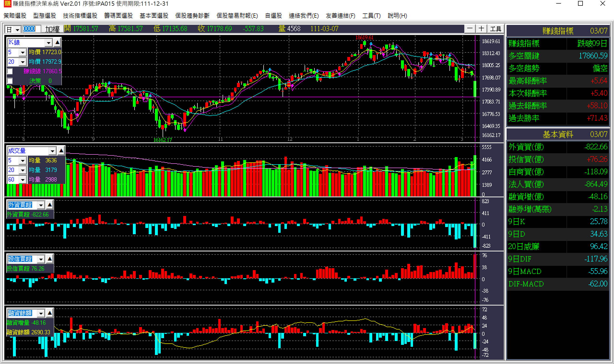Click the triangle button beside 成交量 selector
This screenshot has width=614, height=364.
pyautogui.click(x=61, y=151)
